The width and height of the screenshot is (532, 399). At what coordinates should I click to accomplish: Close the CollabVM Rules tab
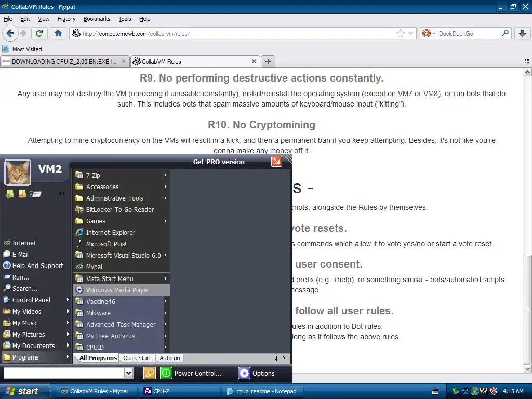click(254, 61)
